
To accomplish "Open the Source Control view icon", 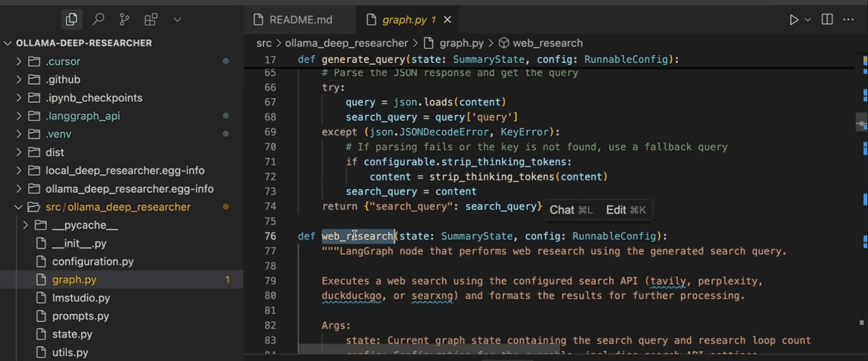I will (x=124, y=20).
